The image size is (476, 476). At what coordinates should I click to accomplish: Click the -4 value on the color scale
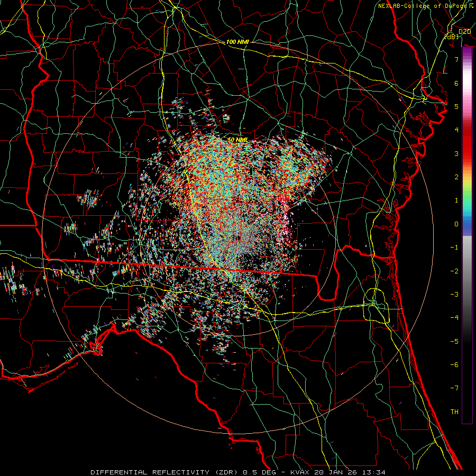pos(454,318)
